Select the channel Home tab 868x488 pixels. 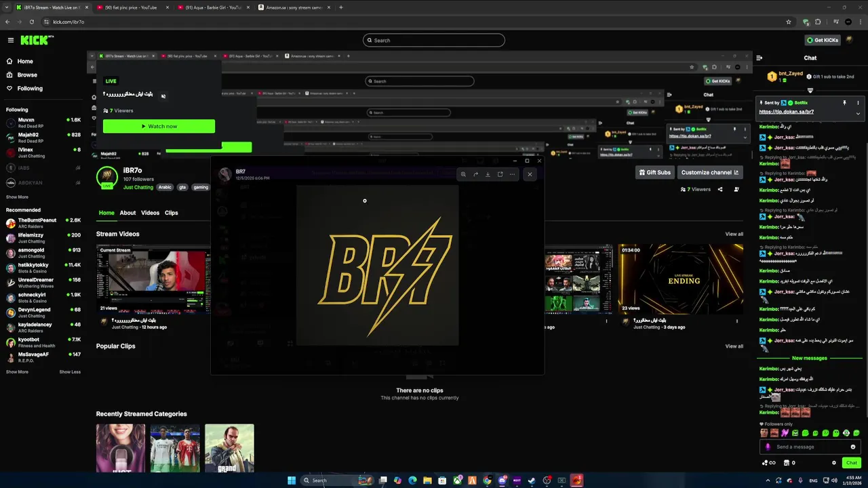click(106, 213)
